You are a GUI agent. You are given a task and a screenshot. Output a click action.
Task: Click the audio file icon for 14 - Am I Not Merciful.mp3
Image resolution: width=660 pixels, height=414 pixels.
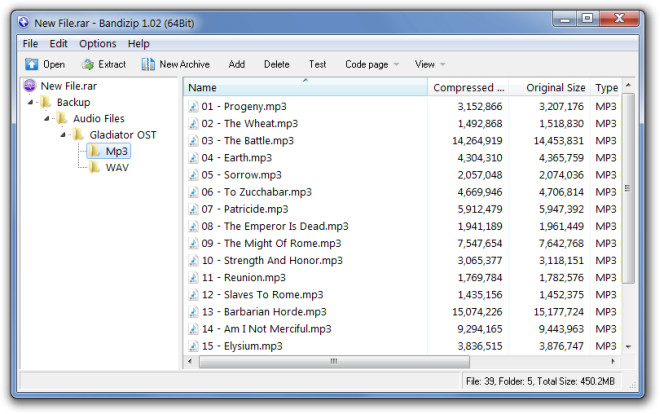point(193,329)
